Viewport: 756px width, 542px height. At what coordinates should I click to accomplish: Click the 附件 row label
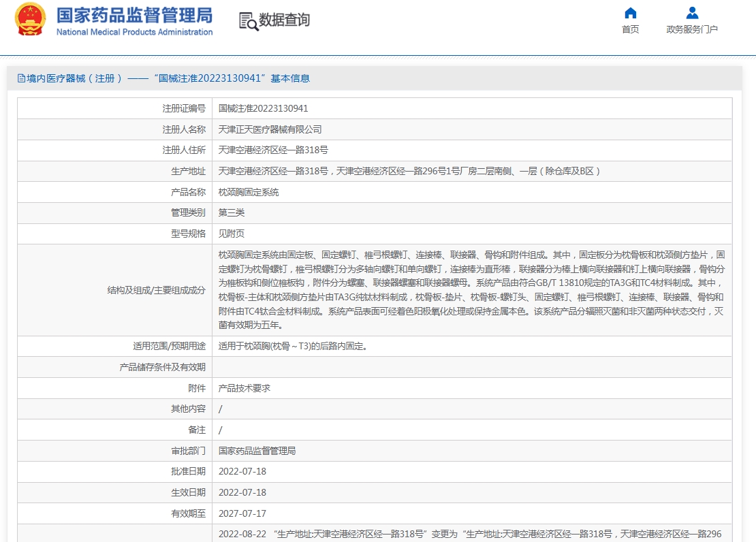click(x=197, y=388)
